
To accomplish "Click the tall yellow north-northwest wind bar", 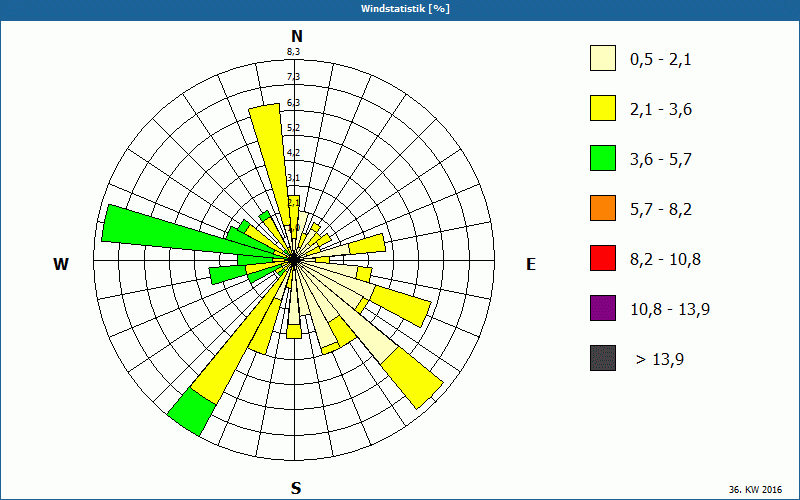I will 269,158.
